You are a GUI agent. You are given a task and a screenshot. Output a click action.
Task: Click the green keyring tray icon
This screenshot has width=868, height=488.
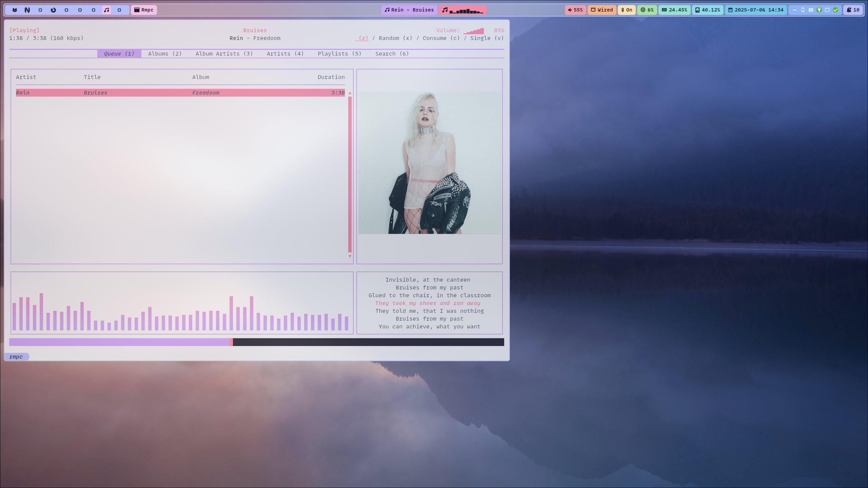819,10
